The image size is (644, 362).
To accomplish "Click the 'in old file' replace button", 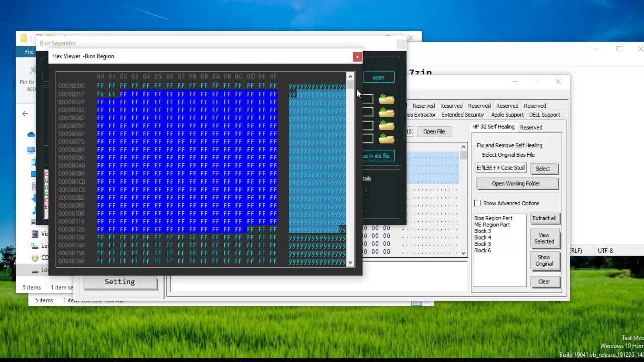I will pos(378,156).
